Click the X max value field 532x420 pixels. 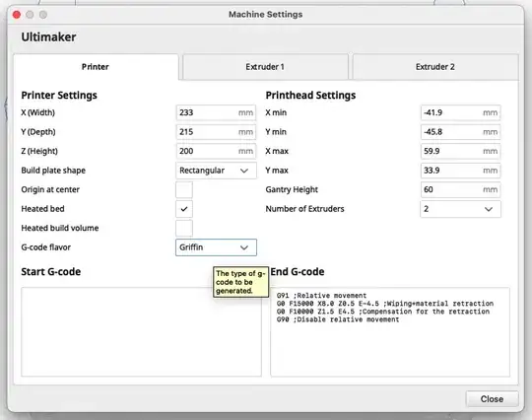pos(460,151)
